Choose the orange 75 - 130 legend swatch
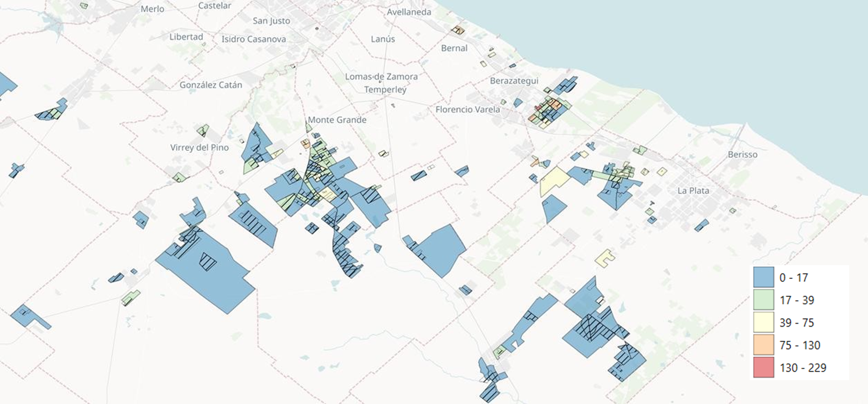The width and height of the screenshot is (868, 404). click(x=763, y=345)
